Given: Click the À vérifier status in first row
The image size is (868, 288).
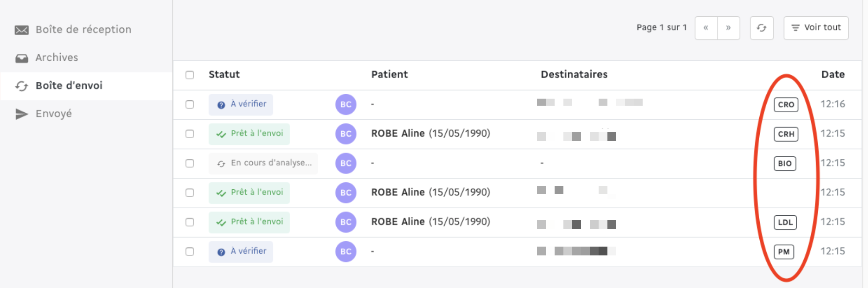Looking at the screenshot, I should pos(241,104).
